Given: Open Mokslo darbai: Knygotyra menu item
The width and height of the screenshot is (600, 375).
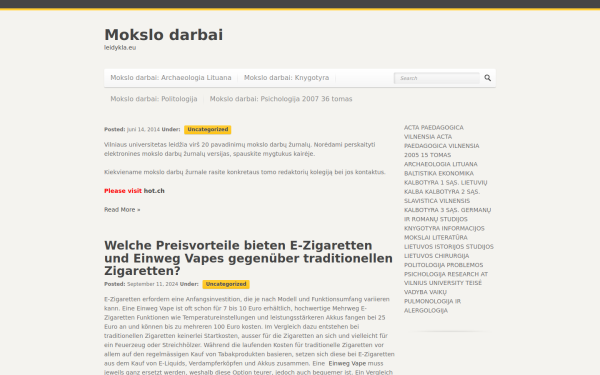Looking at the screenshot, I should pos(286,78).
